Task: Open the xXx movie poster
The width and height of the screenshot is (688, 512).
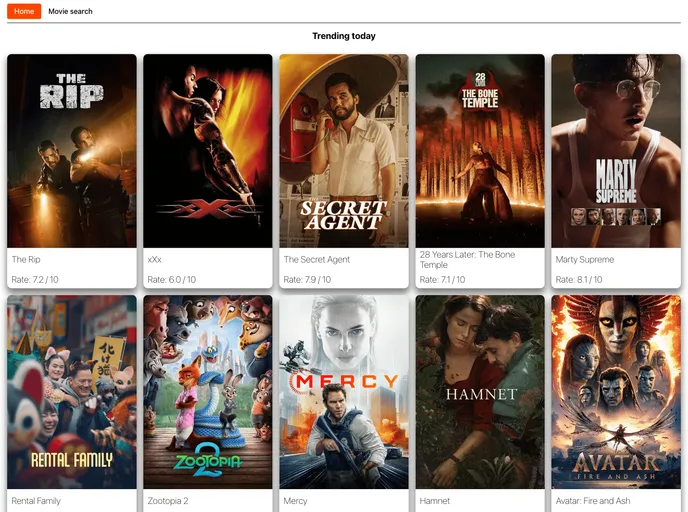Action: [x=208, y=151]
